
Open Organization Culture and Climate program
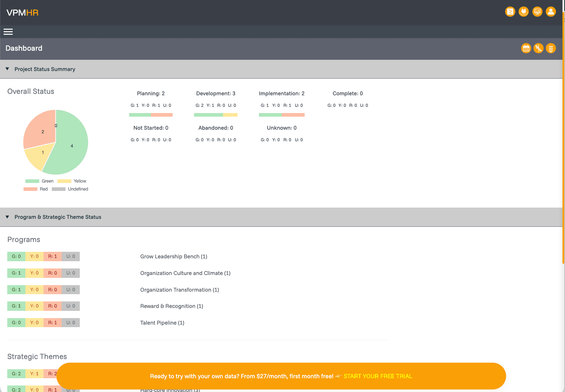click(185, 273)
